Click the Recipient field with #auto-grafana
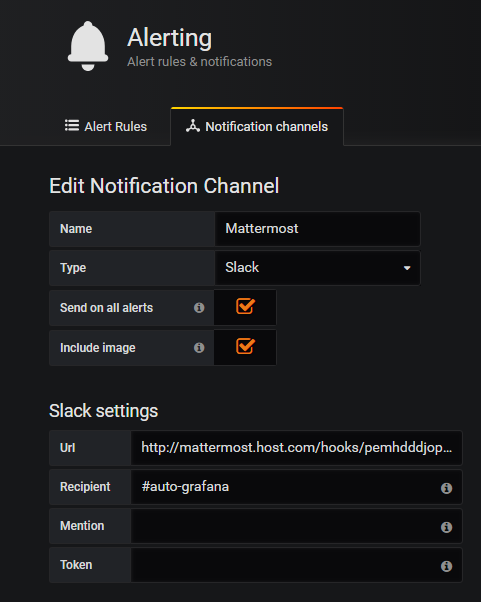 [x=296, y=487]
